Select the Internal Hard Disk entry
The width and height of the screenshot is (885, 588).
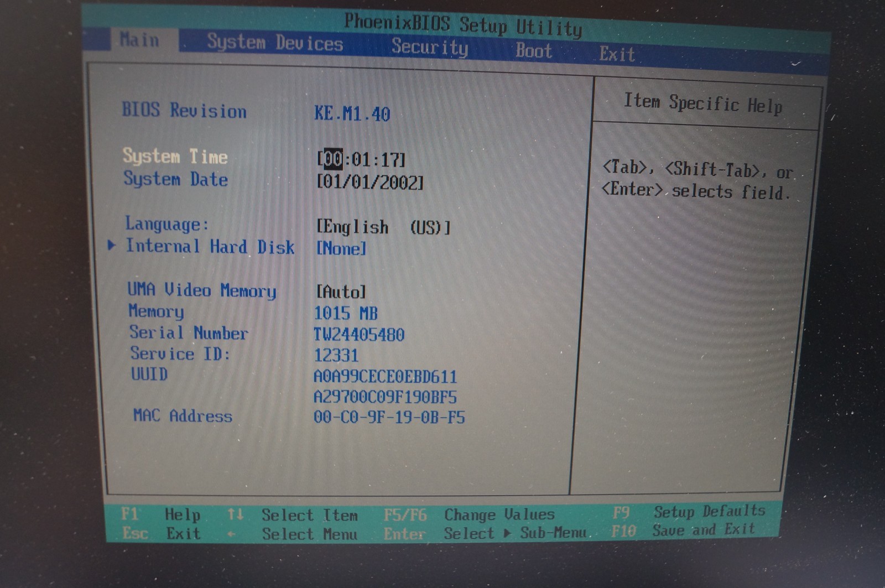[x=210, y=246]
